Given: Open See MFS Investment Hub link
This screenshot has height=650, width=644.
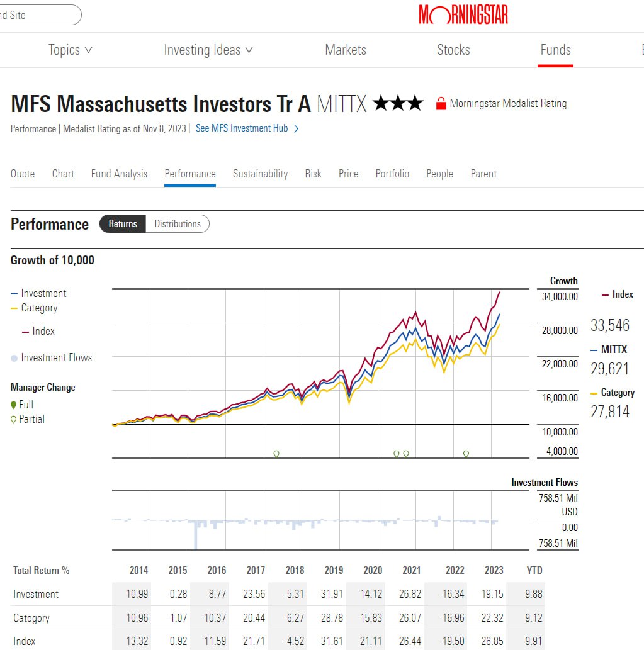Looking at the screenshot, I should 242,128.
